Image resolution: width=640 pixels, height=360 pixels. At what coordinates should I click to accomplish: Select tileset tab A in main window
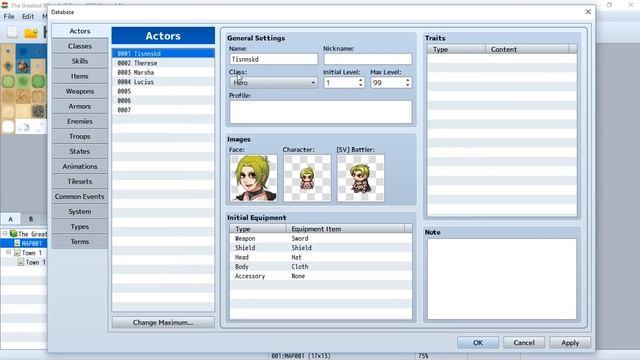11,219
